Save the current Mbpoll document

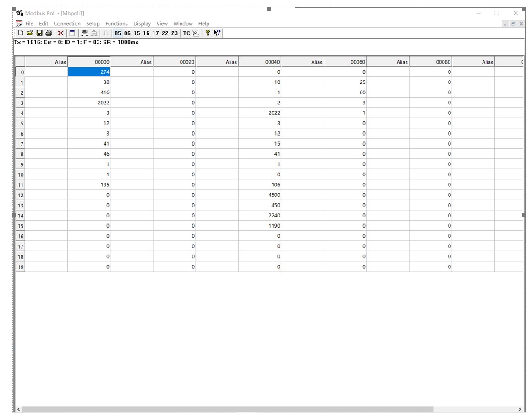(39, 33)
